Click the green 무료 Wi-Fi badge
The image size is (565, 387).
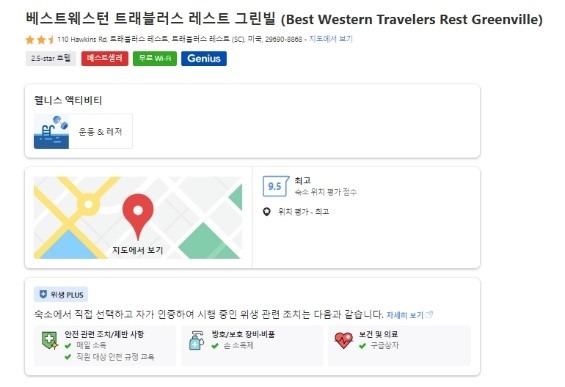click(155, 58)
